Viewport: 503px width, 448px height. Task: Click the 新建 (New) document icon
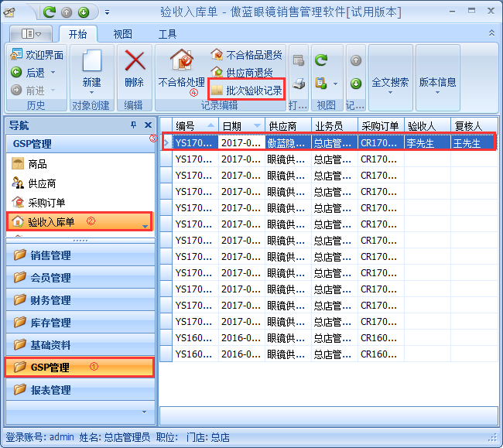point(91,61)
